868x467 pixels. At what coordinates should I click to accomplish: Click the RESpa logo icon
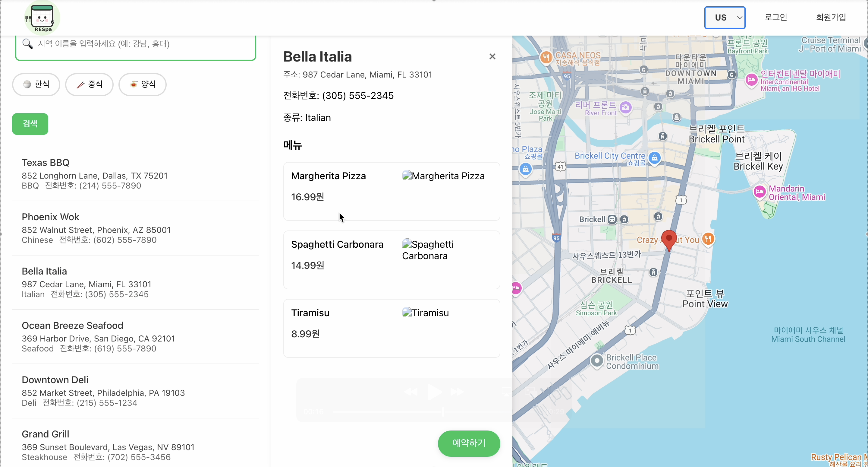click(42, 17)
